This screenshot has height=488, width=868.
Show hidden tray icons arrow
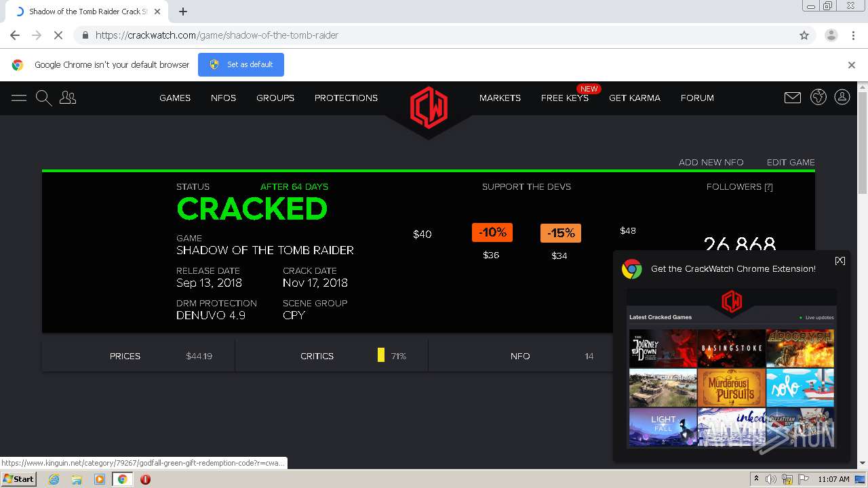click(757, 479)
